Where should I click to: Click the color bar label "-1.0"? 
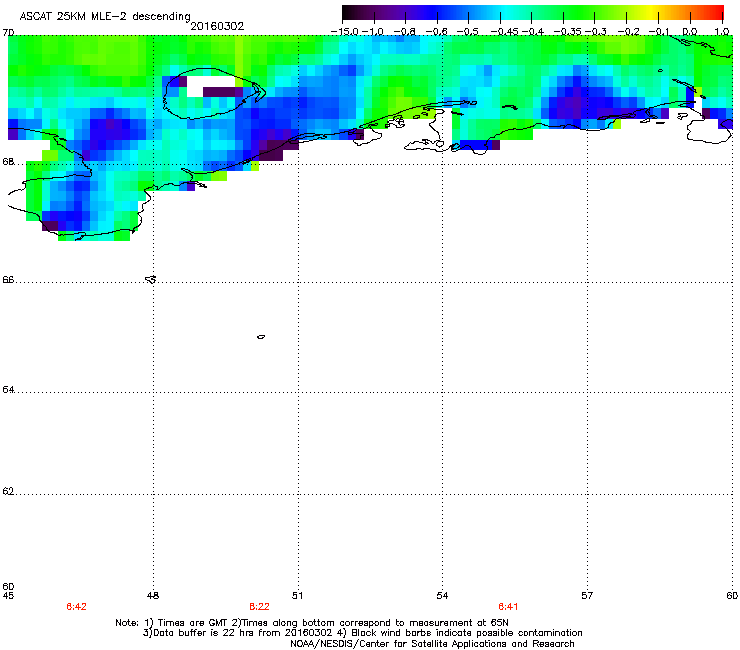(x=372, y=32)
